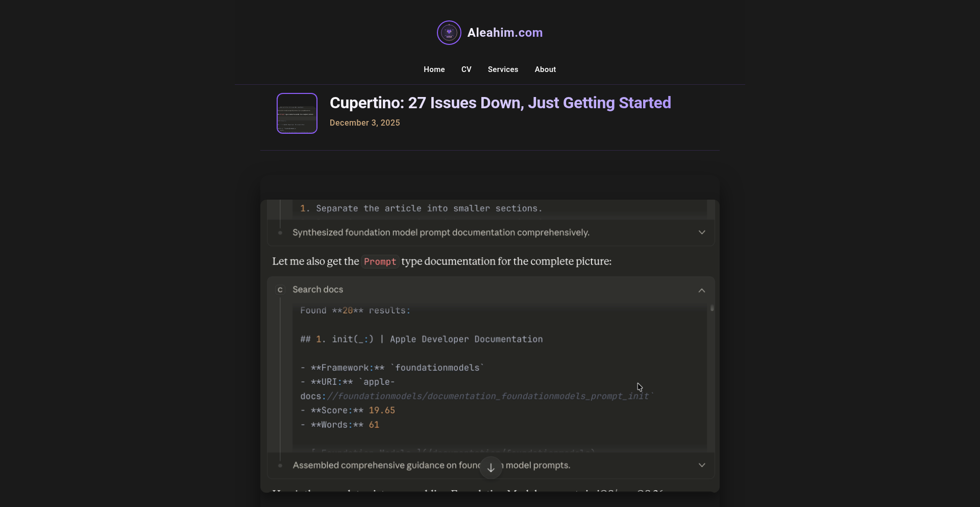This screenshot has width=980, height=507.
Task: Collapse the Search docs panel chevron
Action: (x=702, y=290)
